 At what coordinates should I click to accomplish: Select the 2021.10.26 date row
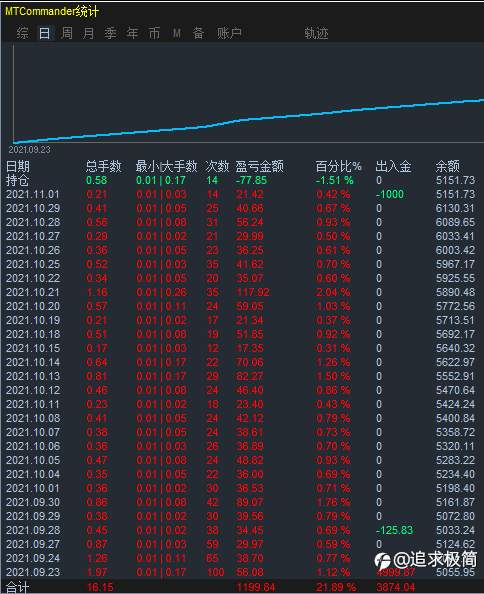pos(33,250)
